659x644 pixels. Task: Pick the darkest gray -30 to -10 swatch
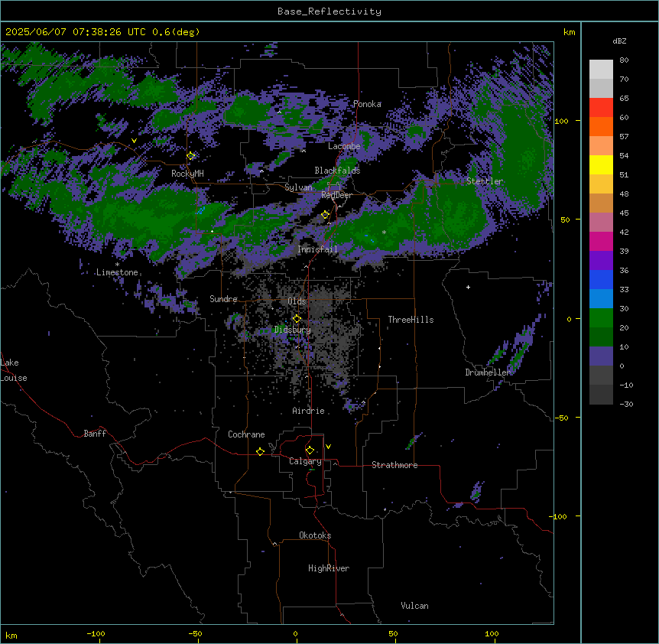(x=601, y=395)
